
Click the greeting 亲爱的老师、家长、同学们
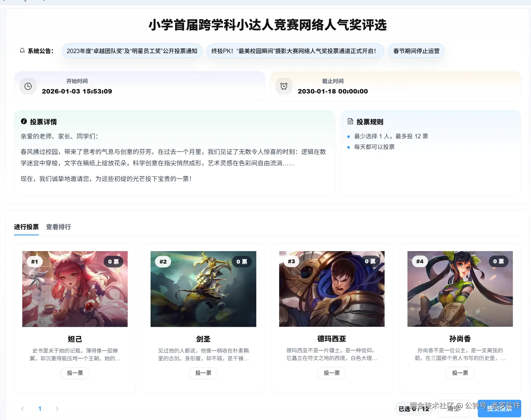click(59, 136)
